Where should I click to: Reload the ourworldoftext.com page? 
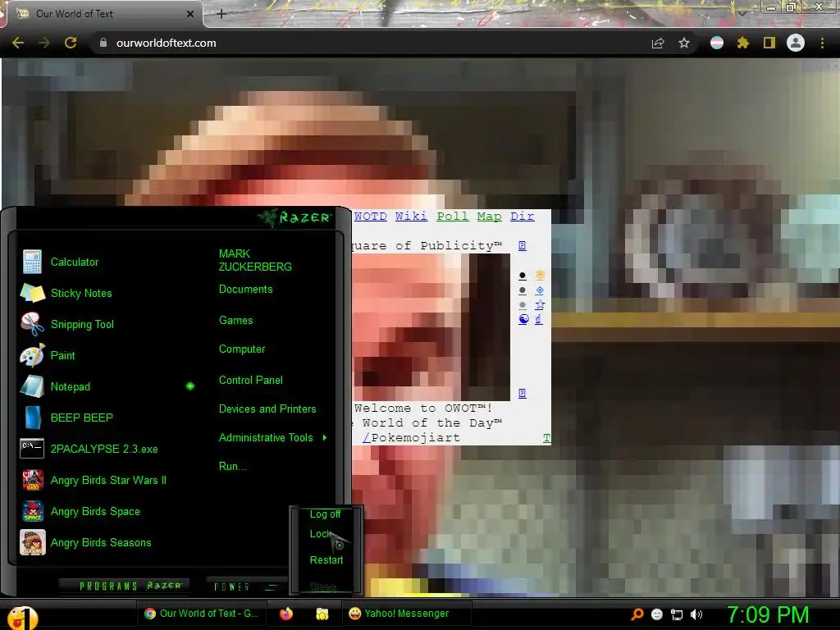pyautogui.click(x=71, y=43)
